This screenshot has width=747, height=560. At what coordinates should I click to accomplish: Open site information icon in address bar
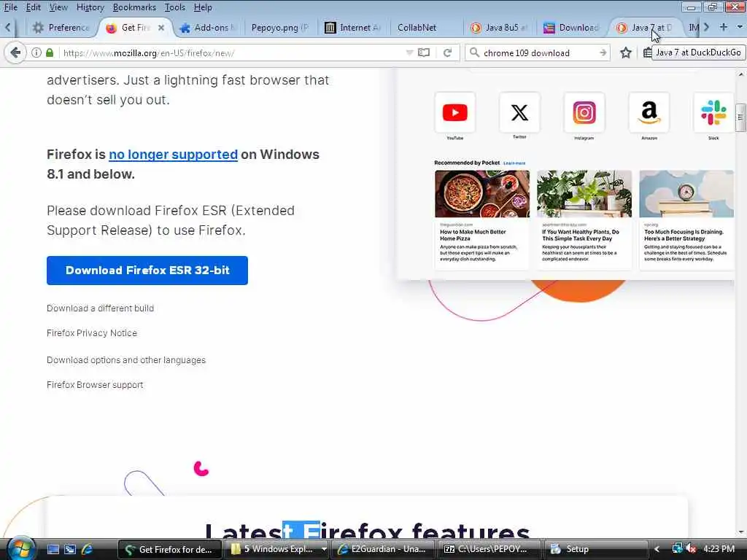pos(36,52)
